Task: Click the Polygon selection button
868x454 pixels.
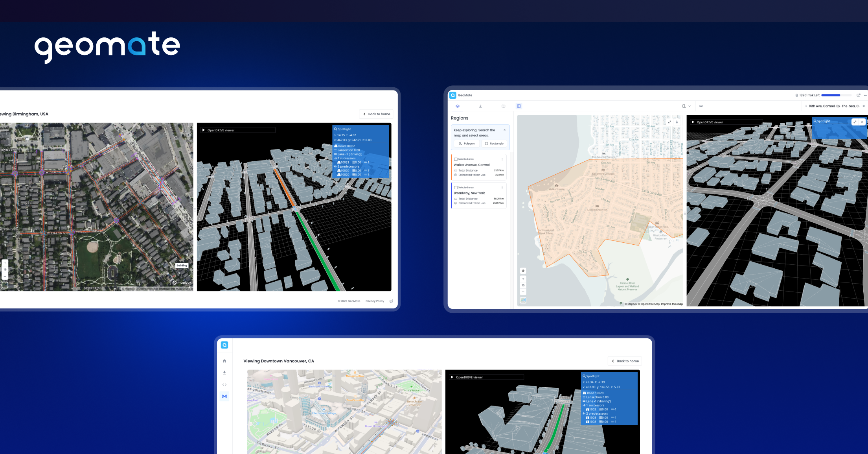Action: pyautogui.click(x=467, y=144)
